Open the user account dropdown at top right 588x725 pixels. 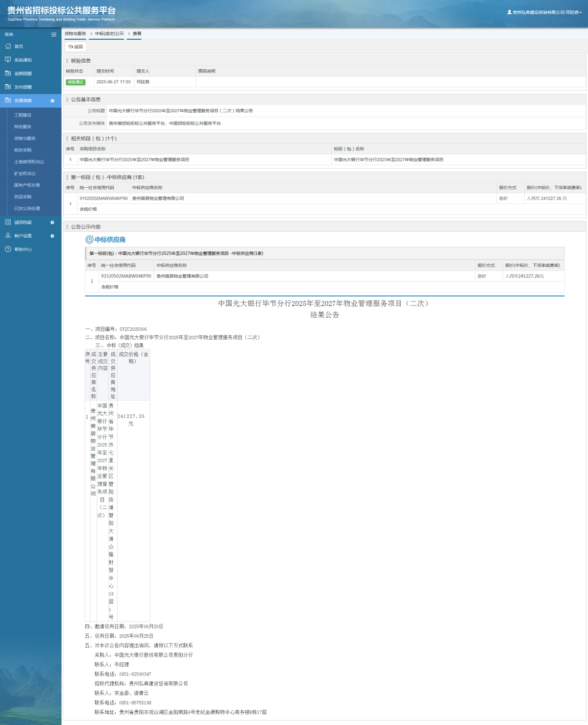point(544,12)
